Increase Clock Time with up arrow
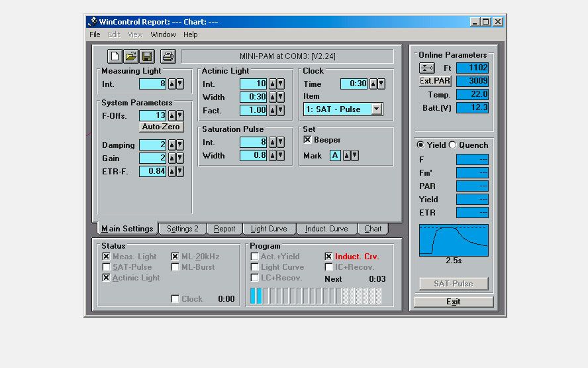 point(373,84)
